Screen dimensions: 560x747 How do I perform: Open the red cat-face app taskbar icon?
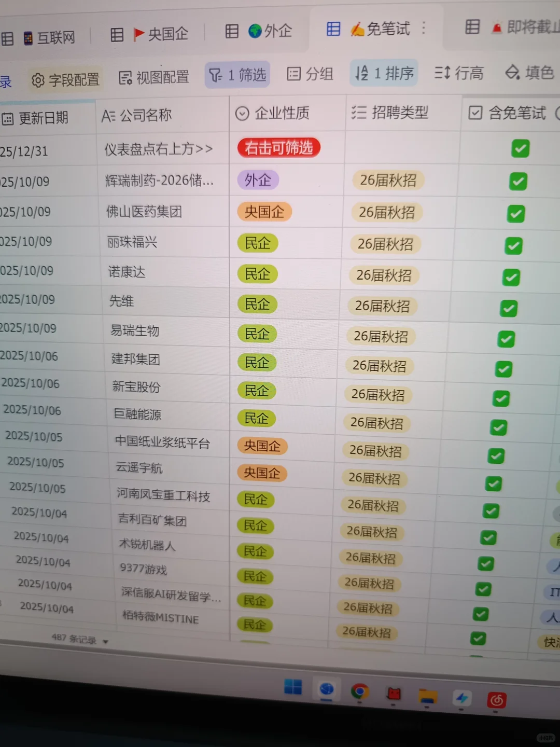coord(394,694)
